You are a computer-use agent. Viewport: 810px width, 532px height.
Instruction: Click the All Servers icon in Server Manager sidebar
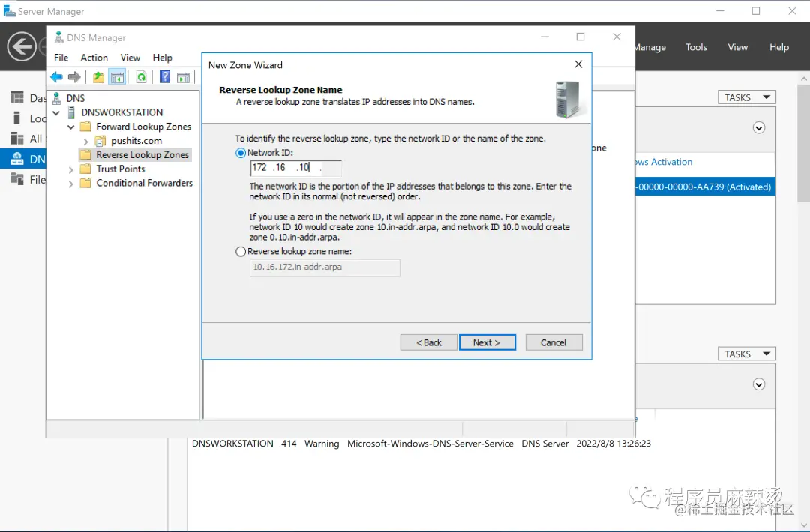tap(17, 139)
